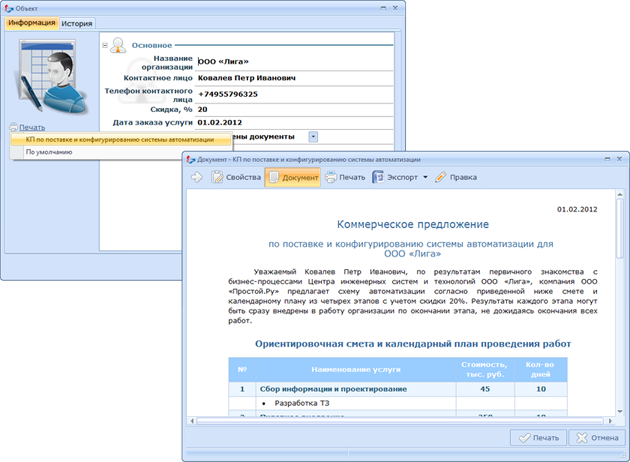Click the Экспорт toolbar button
This screenshot has height=462, width=630.
point(395,177)
